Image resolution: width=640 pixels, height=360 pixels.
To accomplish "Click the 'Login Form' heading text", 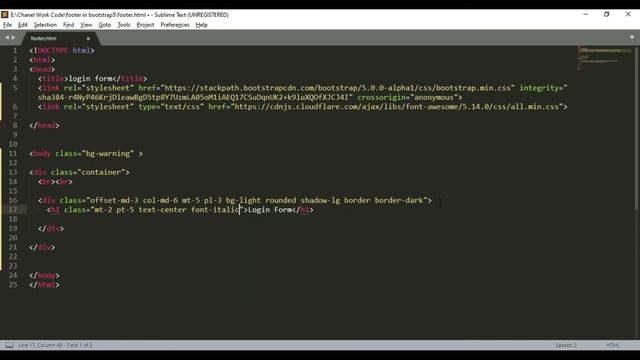I will tap(270, 210).
